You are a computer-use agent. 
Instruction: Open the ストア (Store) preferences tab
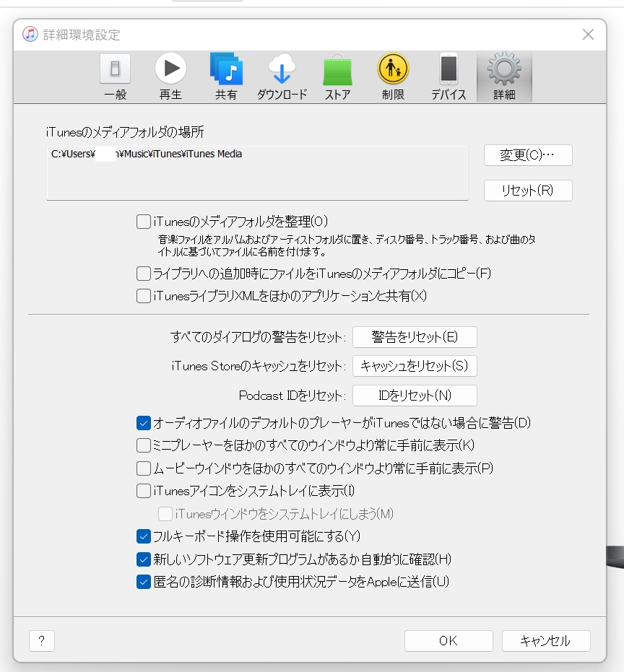(x=337, y=77)
